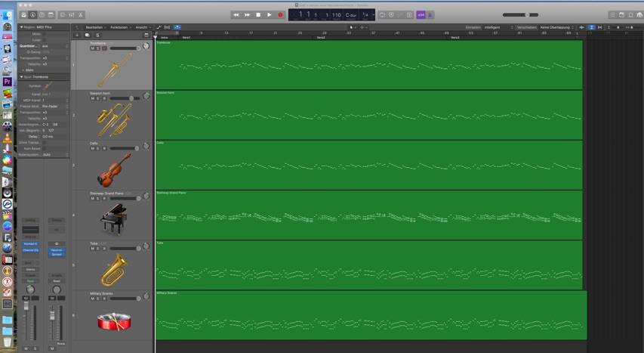This screenshot has width=644, height=353.
Task: Expand the Mehr disclosure triangle
Action: click(23, 70)
